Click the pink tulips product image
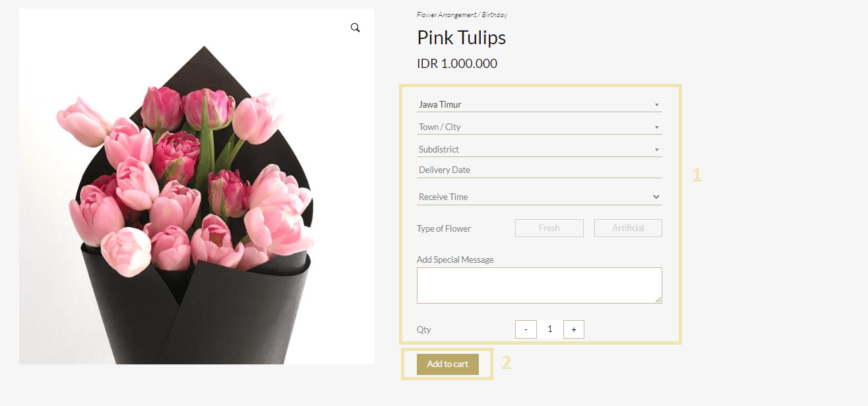868x406 pixels. (x=197, y=186)
